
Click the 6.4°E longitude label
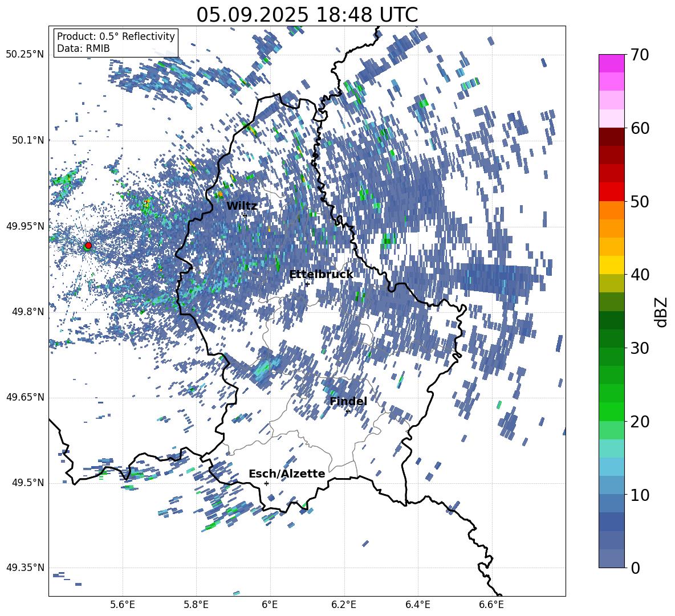coord(417,605)
